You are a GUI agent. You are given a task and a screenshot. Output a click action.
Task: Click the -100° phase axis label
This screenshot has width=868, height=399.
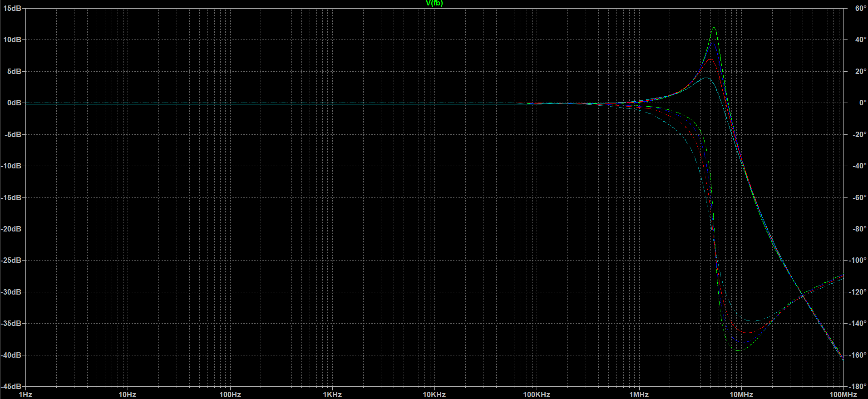coord(858,261)
